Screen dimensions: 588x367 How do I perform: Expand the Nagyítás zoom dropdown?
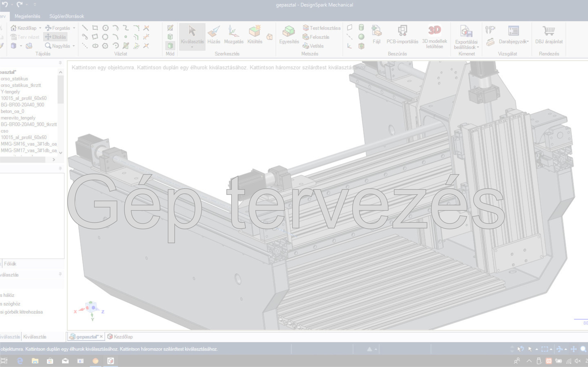click(74, 46)
